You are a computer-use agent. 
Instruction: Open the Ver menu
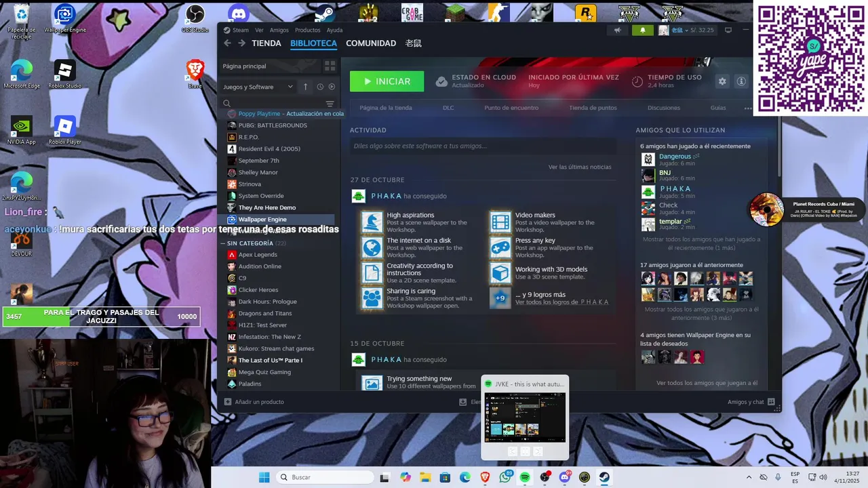pos(259,30)
